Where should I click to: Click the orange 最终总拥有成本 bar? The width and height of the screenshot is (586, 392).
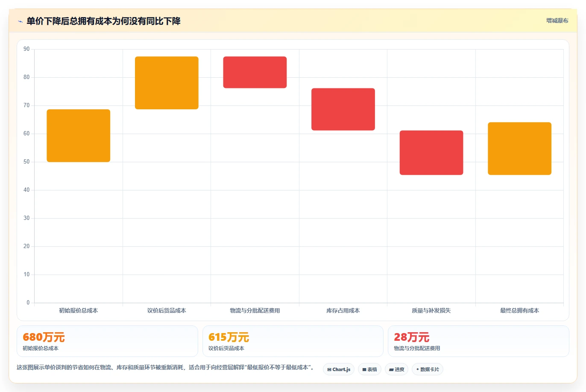(519, 149)
